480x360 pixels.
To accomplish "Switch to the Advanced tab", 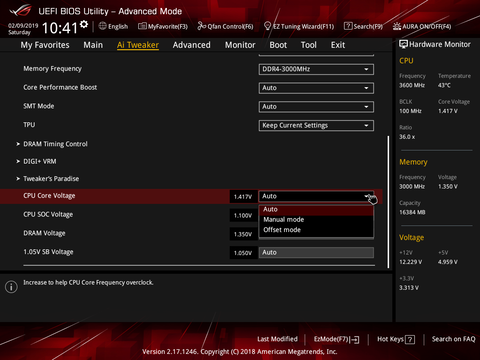I will [192, 45].
